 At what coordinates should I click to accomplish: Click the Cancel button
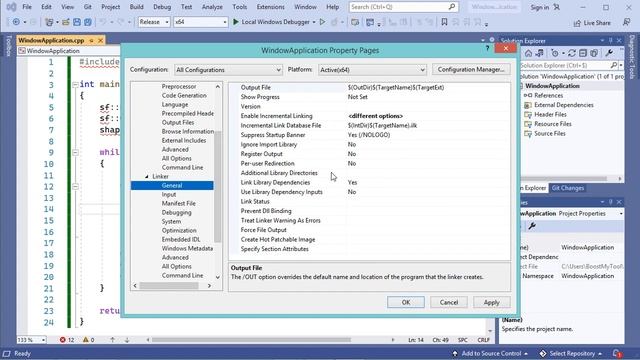coord(449,302)
